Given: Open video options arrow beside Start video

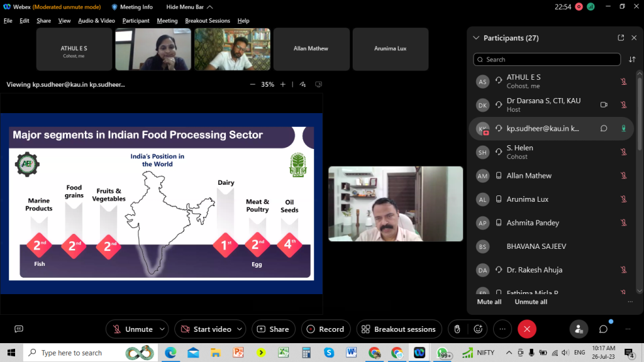Looking at the screenshot, I should point(240,329).
